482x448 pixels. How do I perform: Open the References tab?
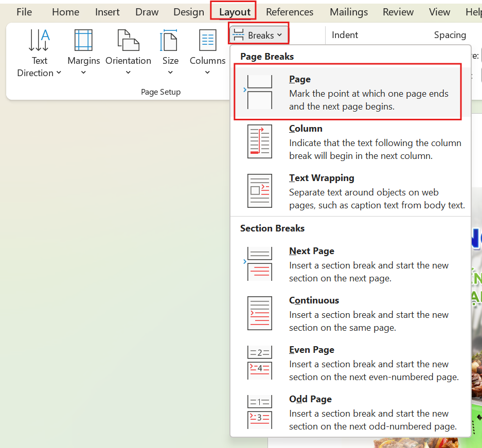pyautogui.click(x=290, y=12)
